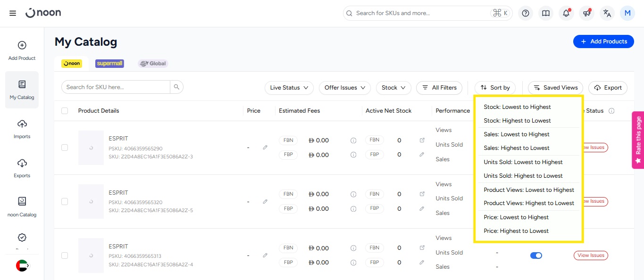Viewport: 644px width, 280px height.
Task: Open the language translation icon
Action: [607, 13]
